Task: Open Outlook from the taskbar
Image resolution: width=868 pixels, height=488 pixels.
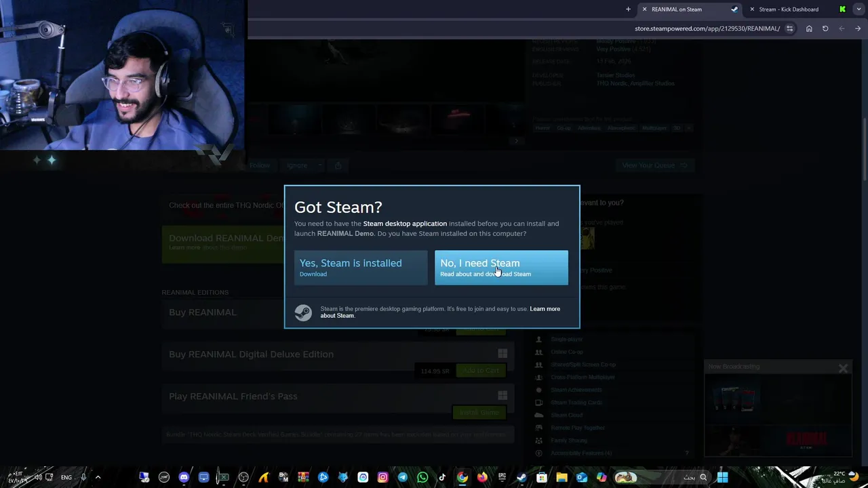Action: 582,477
